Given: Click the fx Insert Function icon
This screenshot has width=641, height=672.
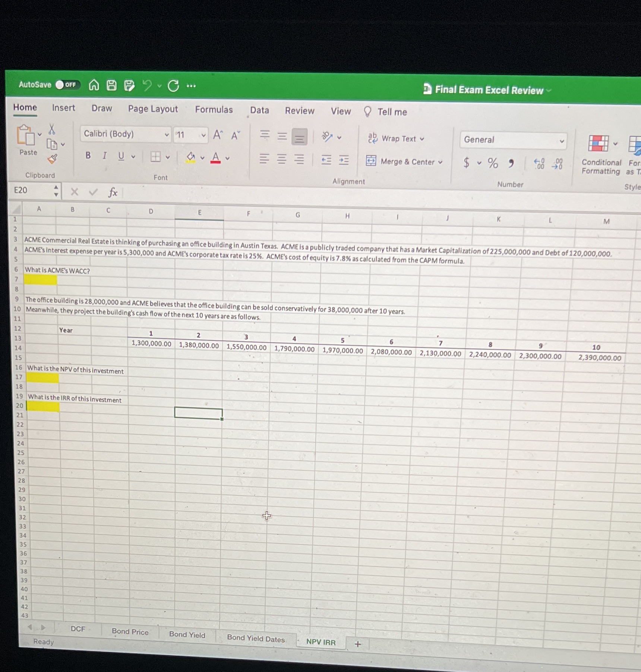Looking at the screenshot, I should point(113,192).
